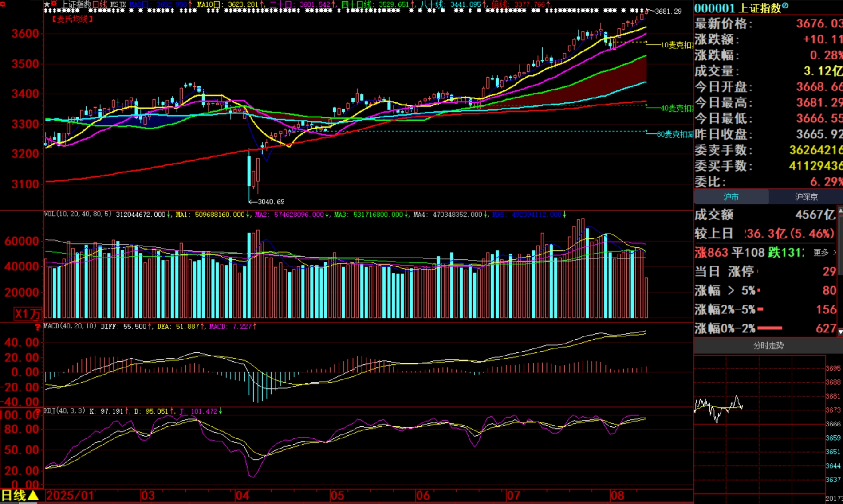Switch to the 沪市 tab
Image resolution: width=843 pixels, height=504 pixels.
[x=731, y=197]
